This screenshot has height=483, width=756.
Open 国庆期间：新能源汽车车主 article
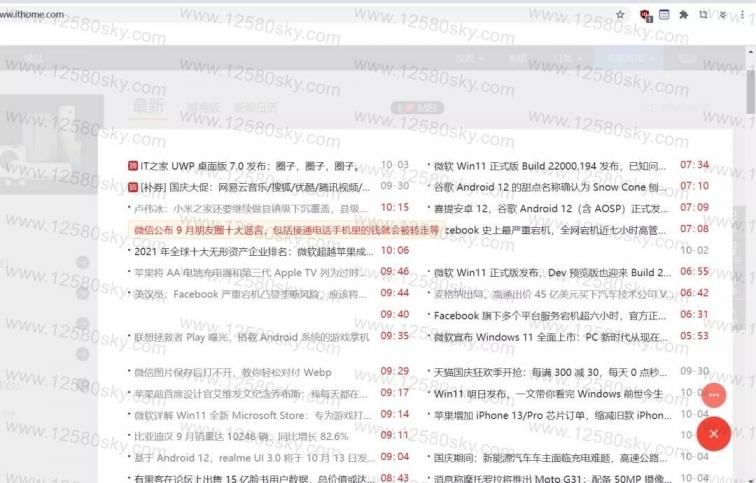[550, 457]
